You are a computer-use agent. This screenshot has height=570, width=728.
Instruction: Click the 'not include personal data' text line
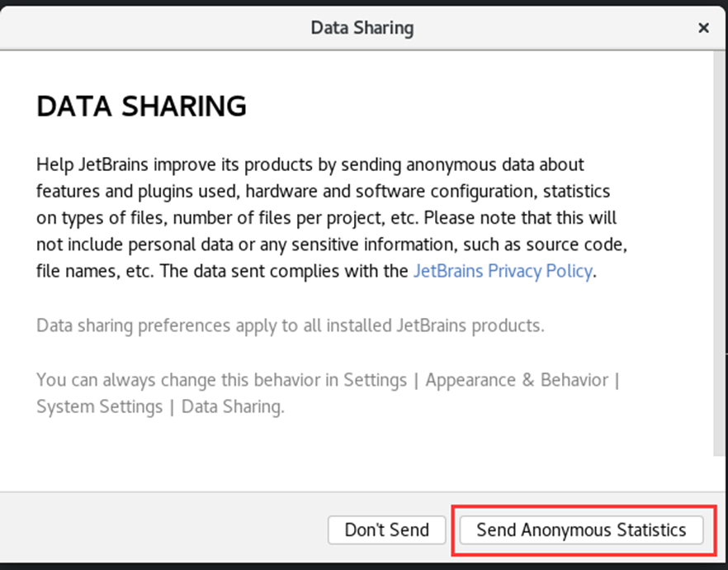(332, 245)
